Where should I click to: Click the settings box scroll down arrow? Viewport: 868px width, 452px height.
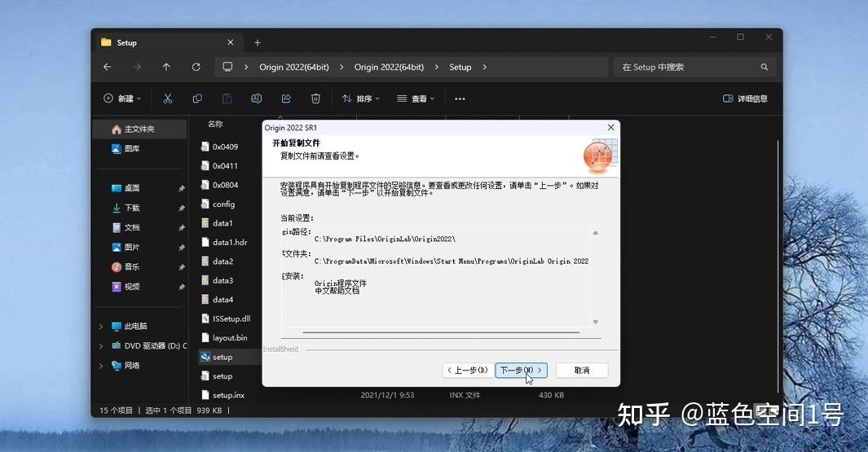pos(596,322)
